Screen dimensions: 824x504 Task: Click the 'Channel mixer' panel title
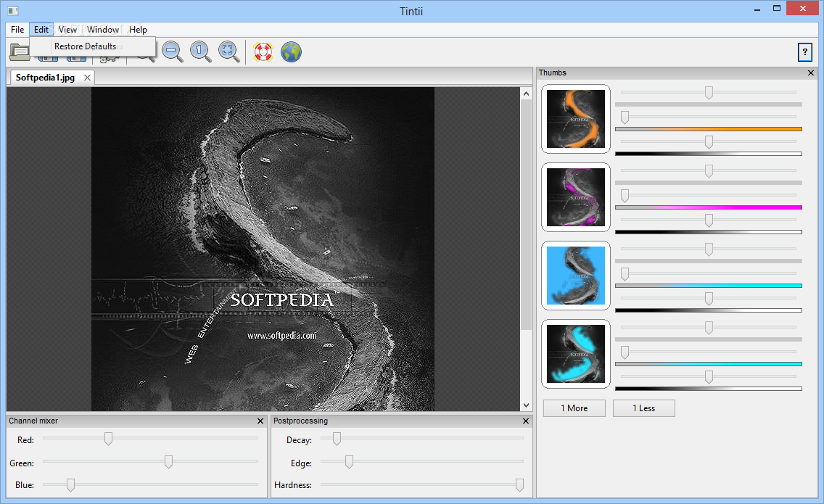[x=33, y=421]
